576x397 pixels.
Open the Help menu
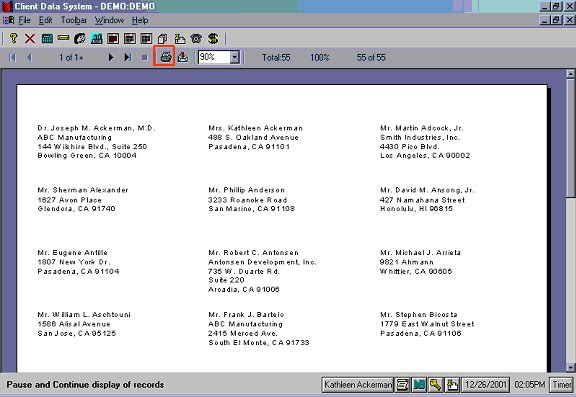coord(140,20)
